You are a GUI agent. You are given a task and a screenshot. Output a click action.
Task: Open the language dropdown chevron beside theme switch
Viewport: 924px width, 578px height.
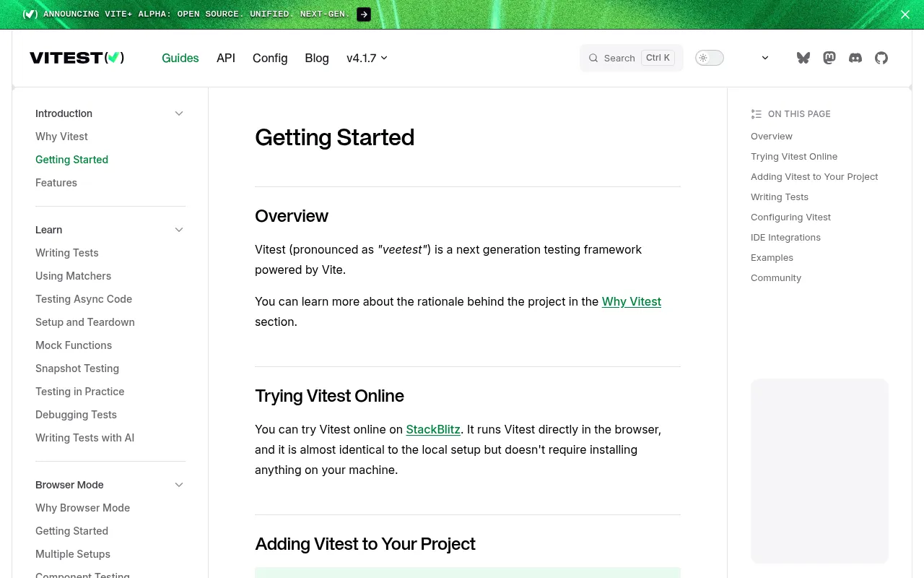(765, 58)
